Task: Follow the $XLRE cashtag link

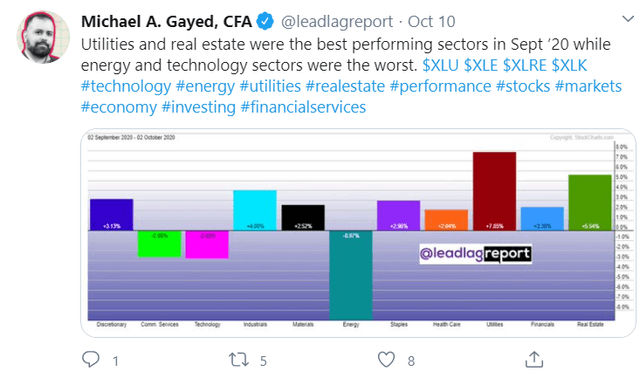Action: pos(524,65)
